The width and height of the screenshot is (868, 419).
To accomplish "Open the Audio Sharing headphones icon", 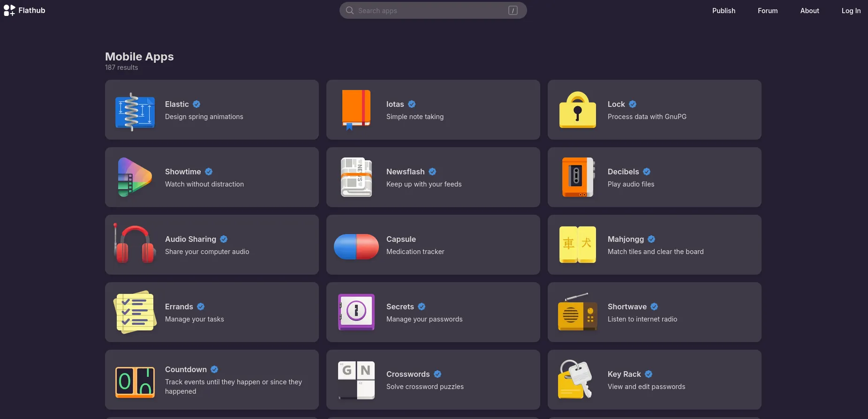I will (x=135, y=244).
